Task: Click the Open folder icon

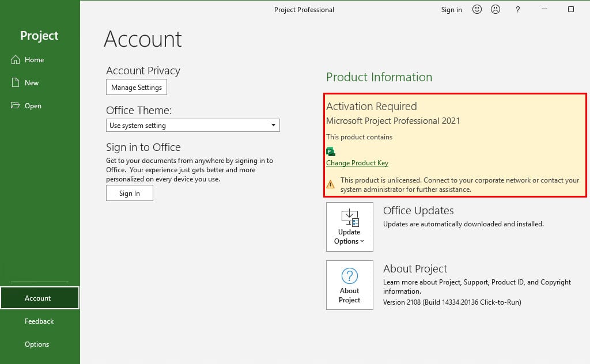Action: point(16,105)
